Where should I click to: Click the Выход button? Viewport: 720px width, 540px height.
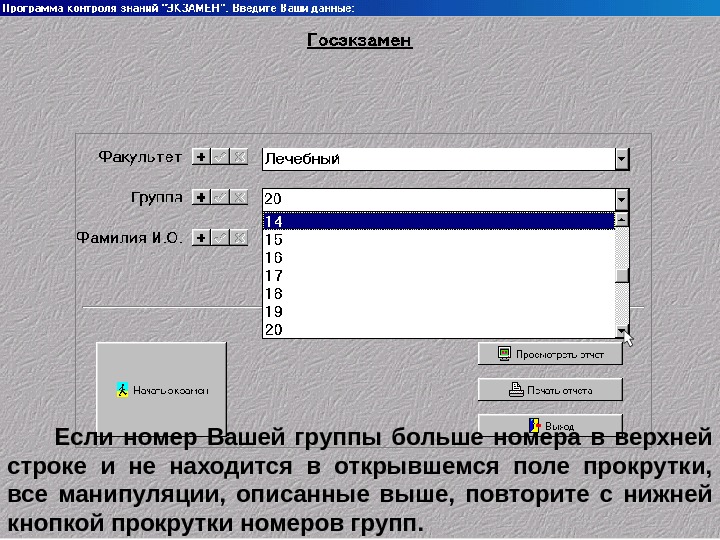point(550,425)
